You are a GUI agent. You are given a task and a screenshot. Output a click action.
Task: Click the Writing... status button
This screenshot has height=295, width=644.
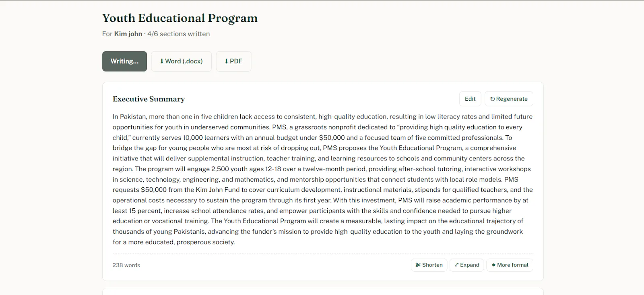124,61
